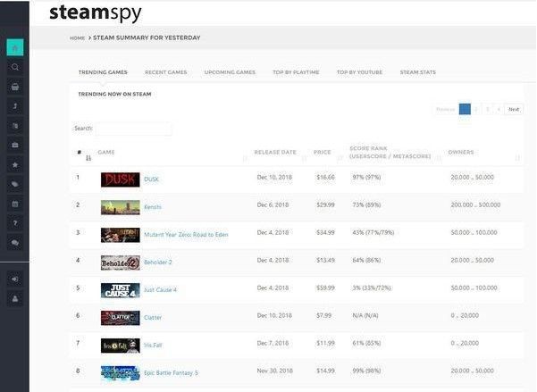Select Clatter score 'N/A (N/A)'
Viewport: 537px width, 392px height.
365,315
